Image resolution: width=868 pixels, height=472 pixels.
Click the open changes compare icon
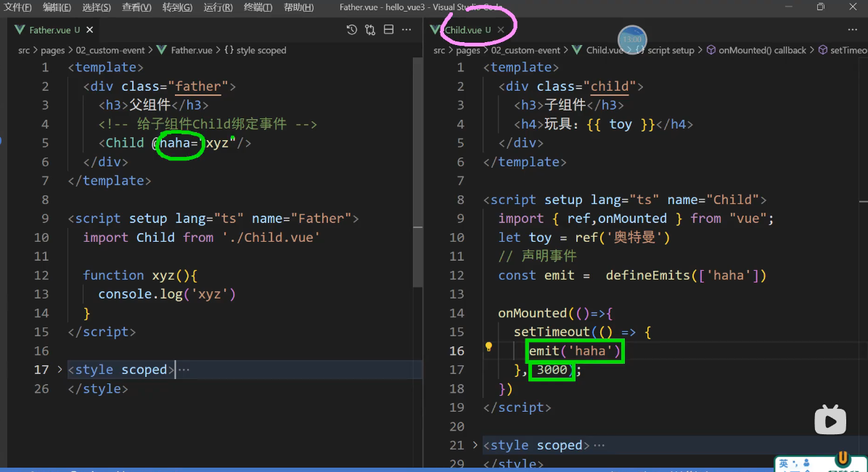point(370,30)
